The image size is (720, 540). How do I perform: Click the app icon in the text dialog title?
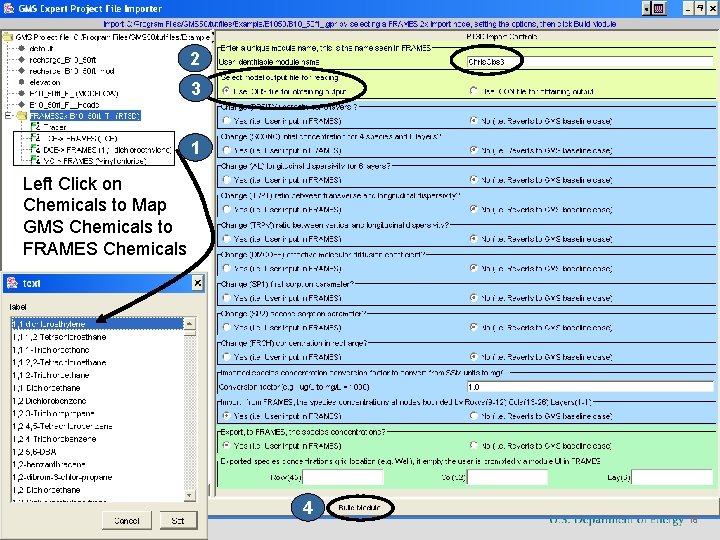pyautogui.click(x=12, y=283)
